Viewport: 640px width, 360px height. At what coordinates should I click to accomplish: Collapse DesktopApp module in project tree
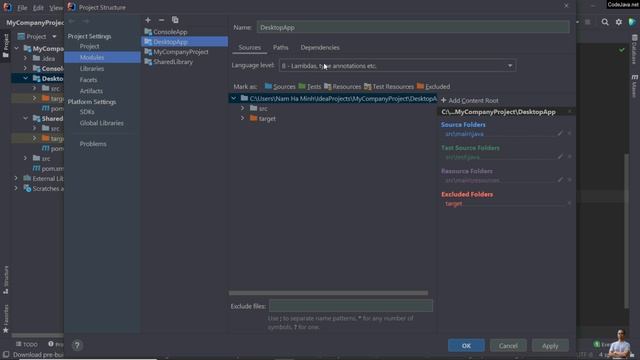[26, 78]
